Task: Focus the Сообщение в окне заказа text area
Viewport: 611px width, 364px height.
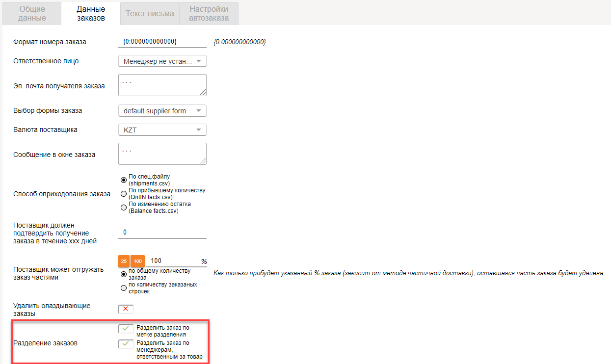Action: (162, 154)
